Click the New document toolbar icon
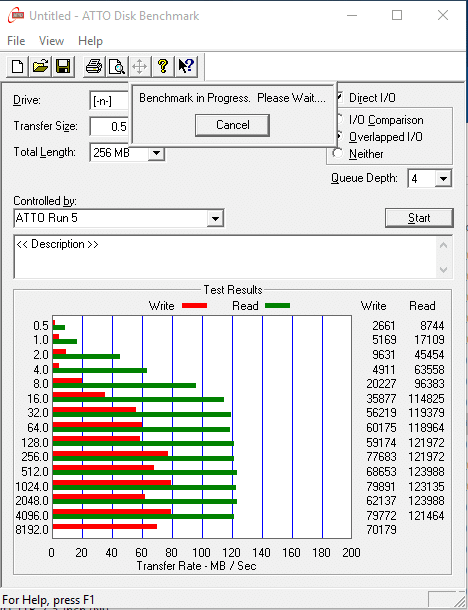The width and height of the screenshot is (468, 610). [x=18, y=66]
